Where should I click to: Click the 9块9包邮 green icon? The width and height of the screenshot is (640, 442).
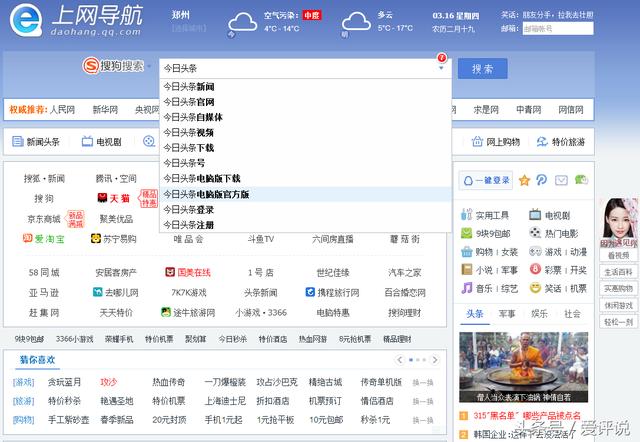pos(467,233)
